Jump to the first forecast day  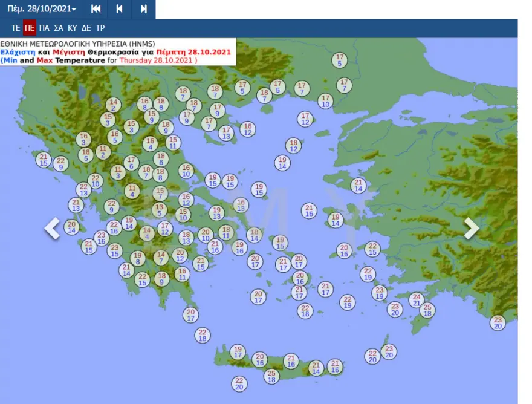tap(96, 9)
